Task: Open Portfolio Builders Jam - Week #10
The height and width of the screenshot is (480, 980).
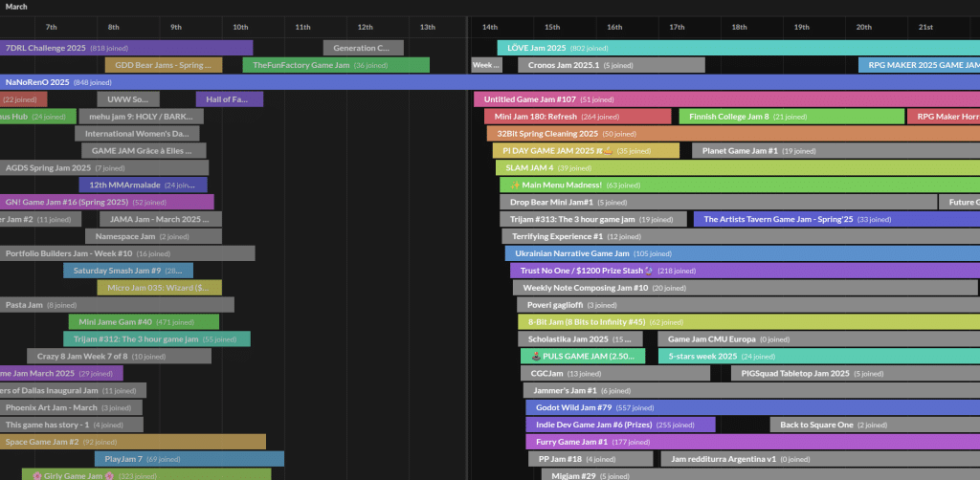Action: pos(127,253)
